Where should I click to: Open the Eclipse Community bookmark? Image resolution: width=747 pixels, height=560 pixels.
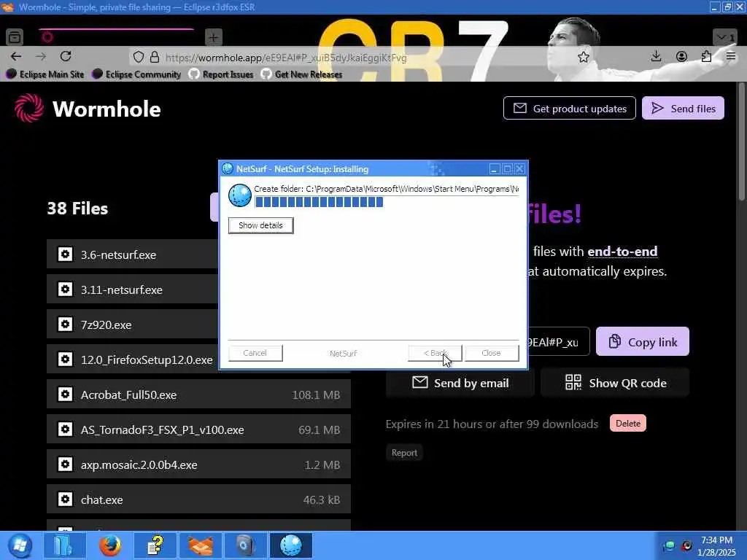pyautogui.click(x=136, y=74)
